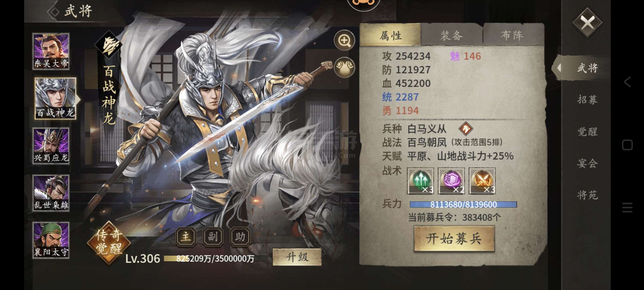
Task: Tap the Android back navigation arrow
Action: point(627,82)
